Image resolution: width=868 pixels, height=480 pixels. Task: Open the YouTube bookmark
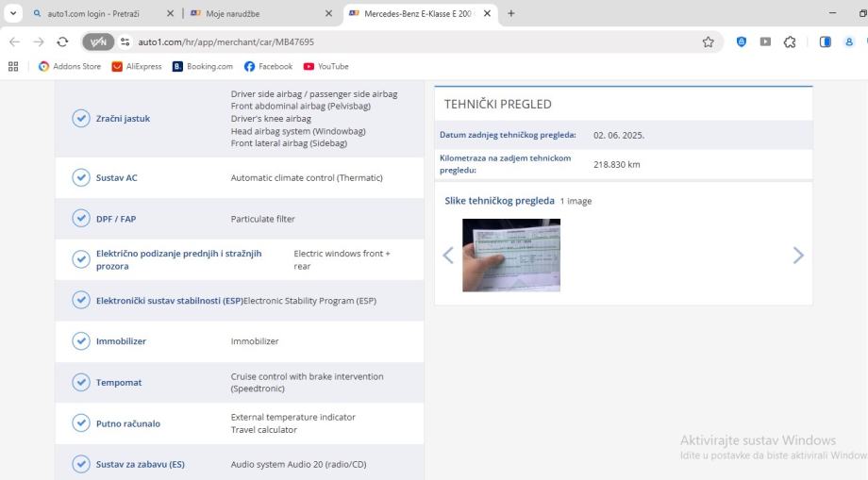326,66
